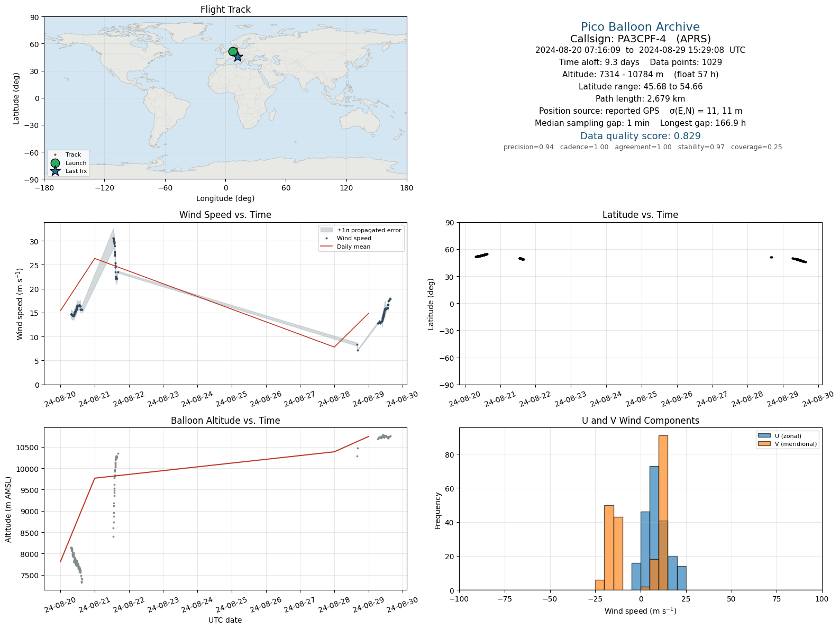The image size is (840, 629).
Task: Select the 'Callsign: PA3CPF-4 (APRS)' line
Action: coord(640,39)
